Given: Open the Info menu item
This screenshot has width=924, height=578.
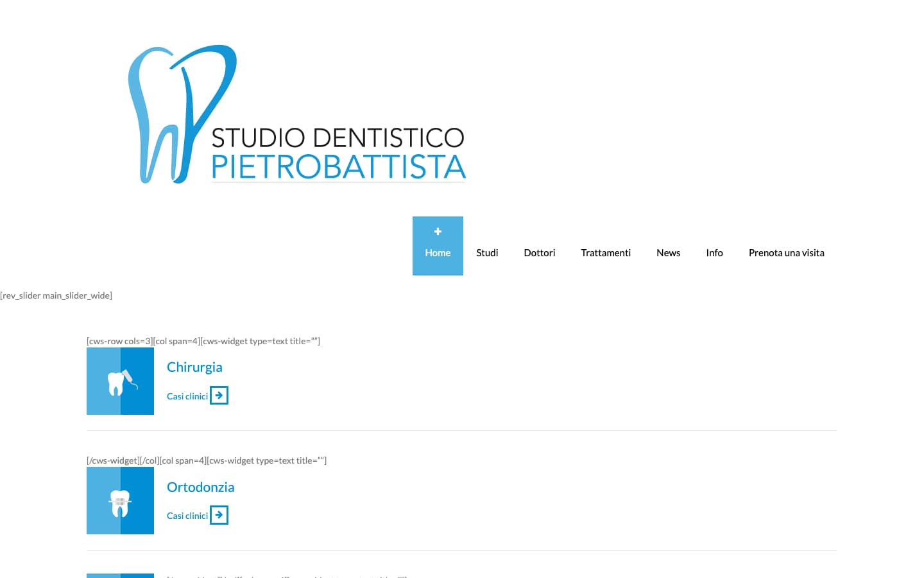Looking at the screenshot, I should pyautogui.click(x=714, y=252).
